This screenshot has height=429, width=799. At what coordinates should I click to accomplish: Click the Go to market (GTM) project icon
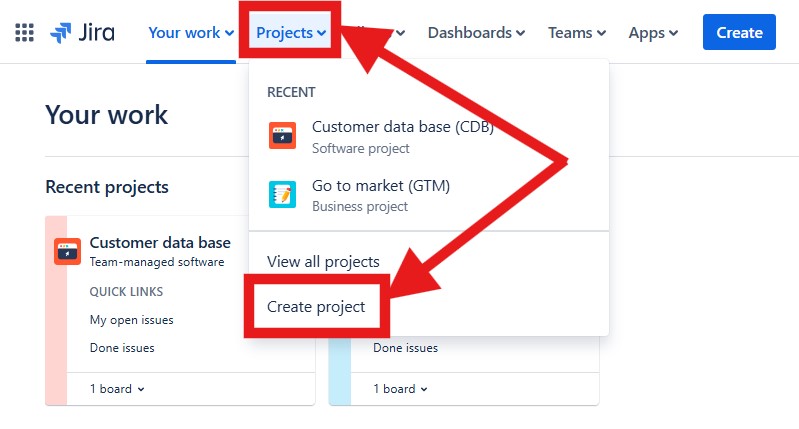coord(283,194)
